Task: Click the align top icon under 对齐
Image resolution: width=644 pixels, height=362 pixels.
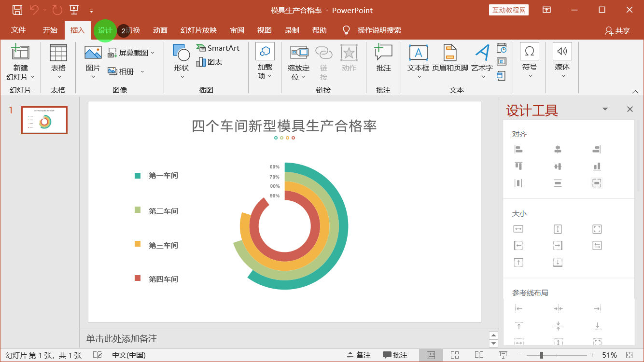Action: [518, 167]
